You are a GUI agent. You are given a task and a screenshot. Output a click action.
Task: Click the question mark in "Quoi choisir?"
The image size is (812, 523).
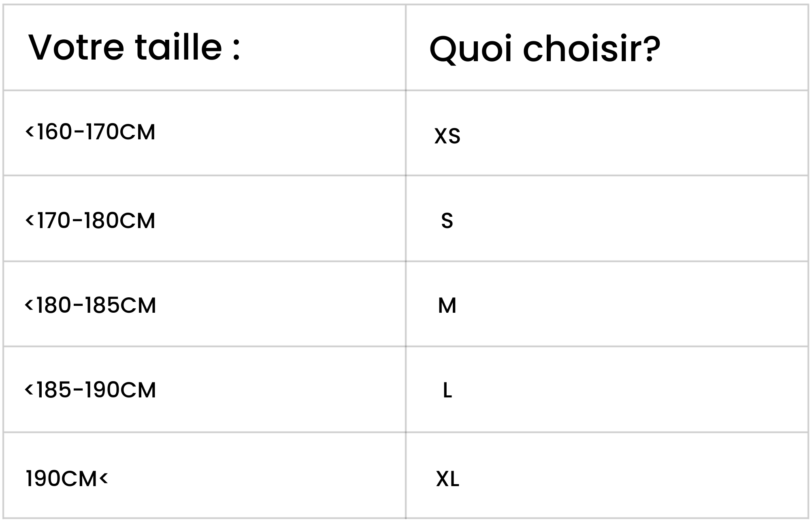[651, 49]
